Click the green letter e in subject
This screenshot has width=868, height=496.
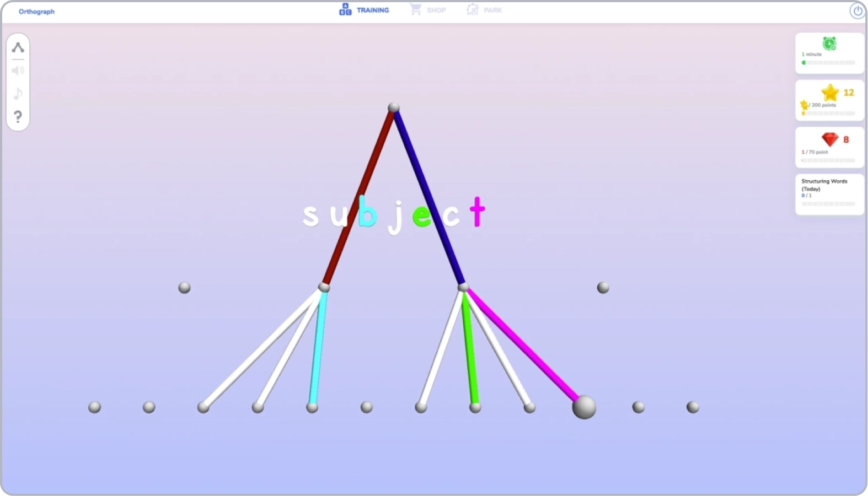point(422,216)
